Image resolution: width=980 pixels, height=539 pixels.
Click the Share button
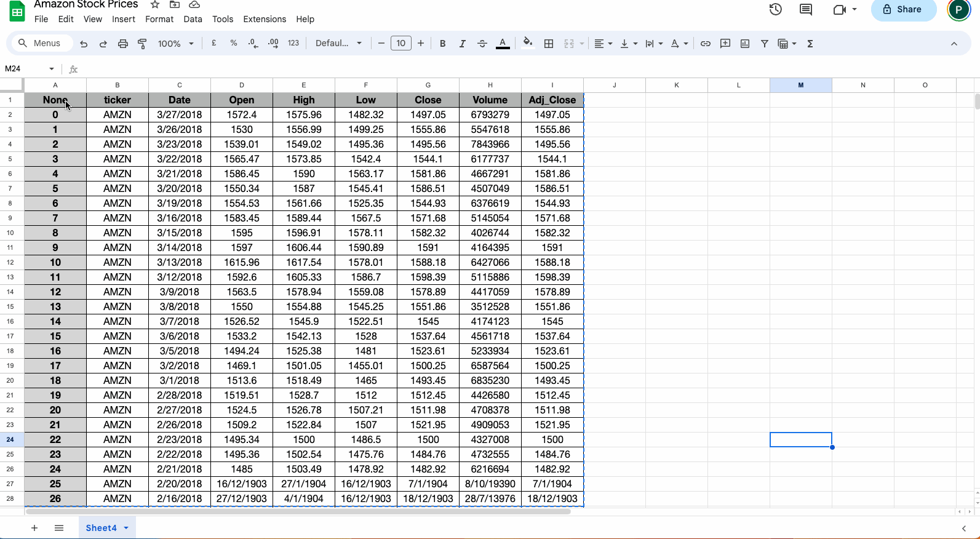point(902,9)
